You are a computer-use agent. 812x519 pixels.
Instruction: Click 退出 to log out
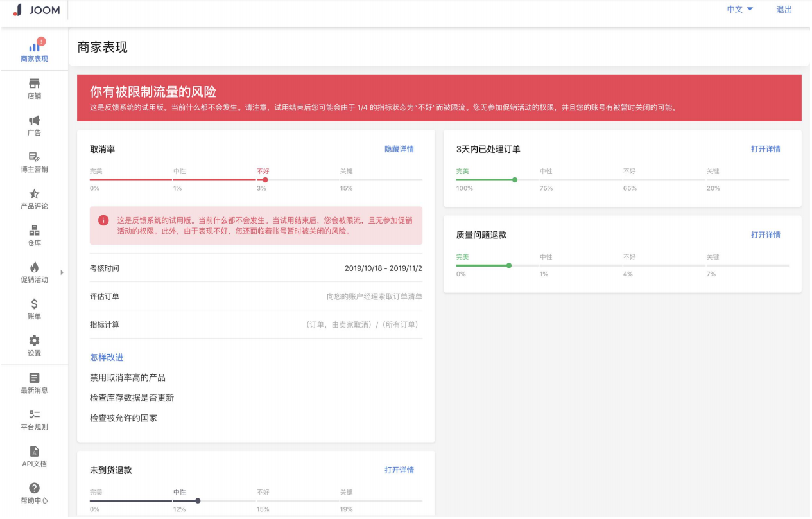click(784, 10)
